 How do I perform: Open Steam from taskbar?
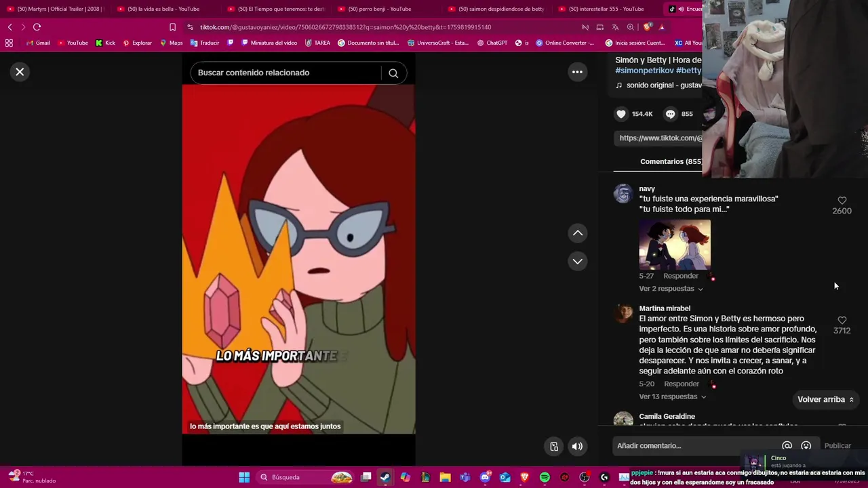pos(385,477)
